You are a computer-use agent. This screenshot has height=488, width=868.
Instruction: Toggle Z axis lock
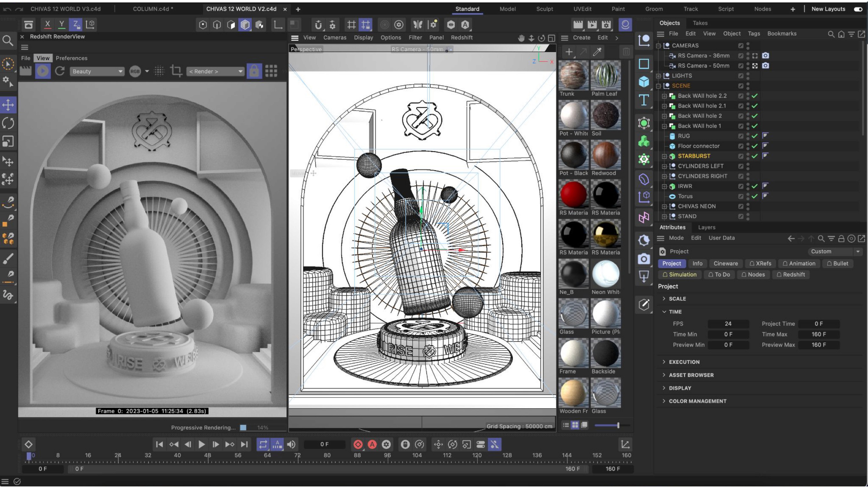click(x=76, y=24)
